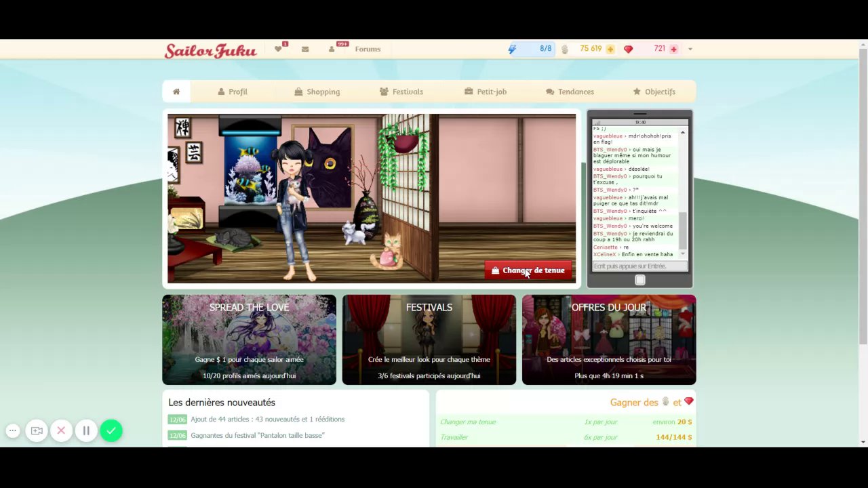Open the Offres du jour banner

click(609, 340)
